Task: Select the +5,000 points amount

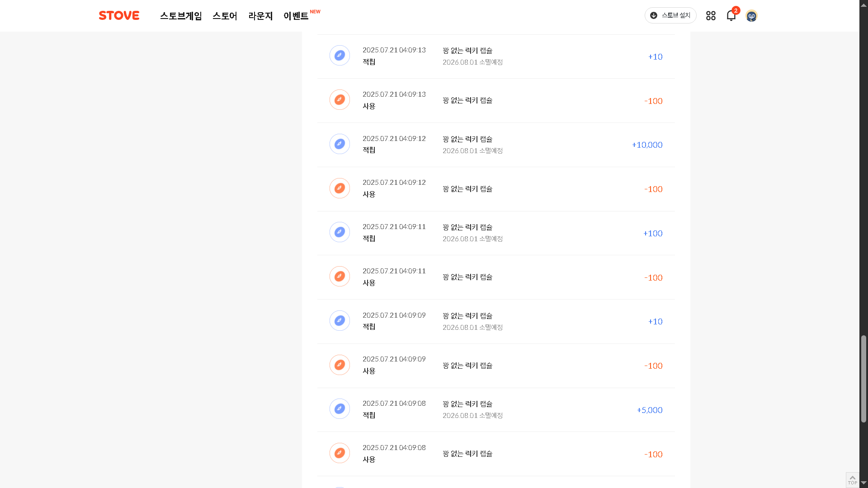Action: pos(650,410)
